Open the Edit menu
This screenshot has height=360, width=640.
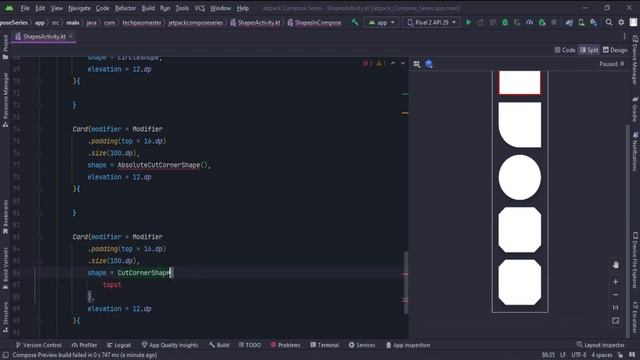point(40,8)
